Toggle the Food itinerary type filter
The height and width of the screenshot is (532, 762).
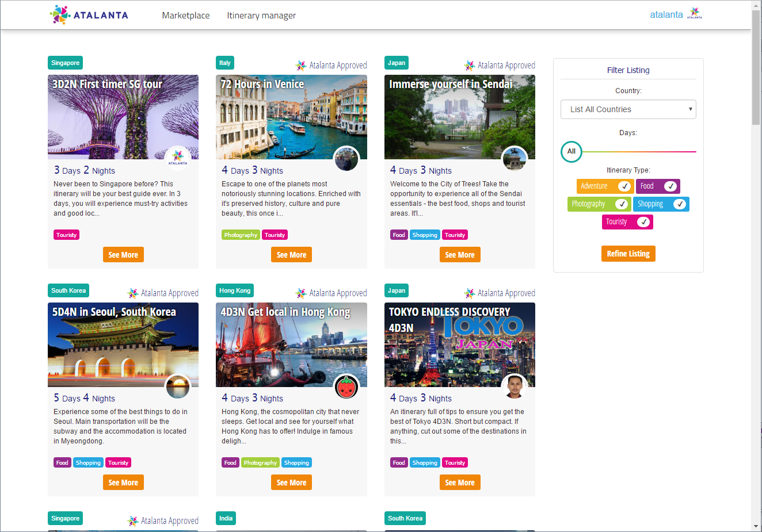pyautogui.click(x=658, y=186)
